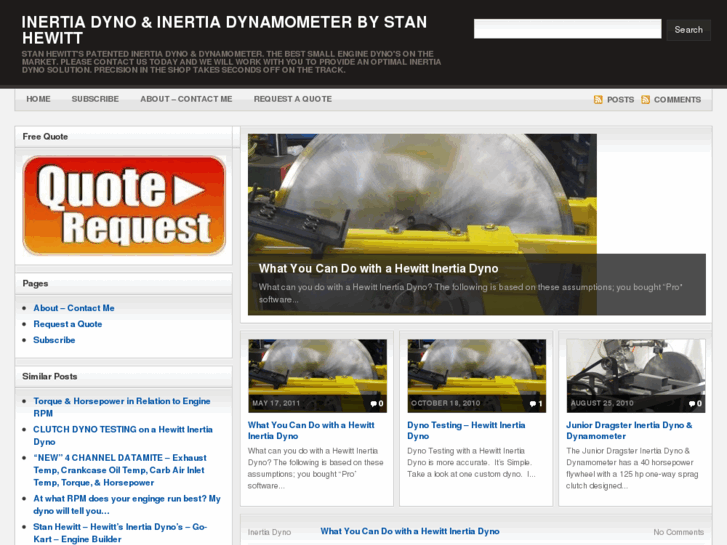Open Torque & Horsepower in Relation to Engine RPM
Viewport: 727px width, 545px height.
click(122, 407)
